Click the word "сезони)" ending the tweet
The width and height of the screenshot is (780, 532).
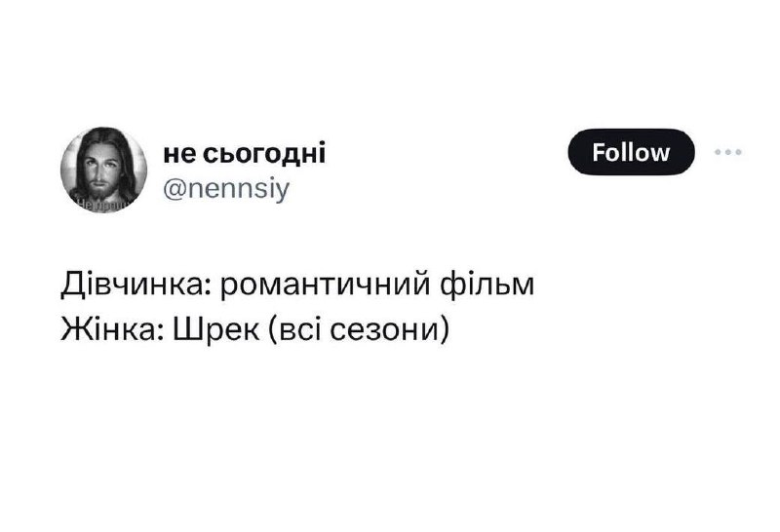pos(389,328)
